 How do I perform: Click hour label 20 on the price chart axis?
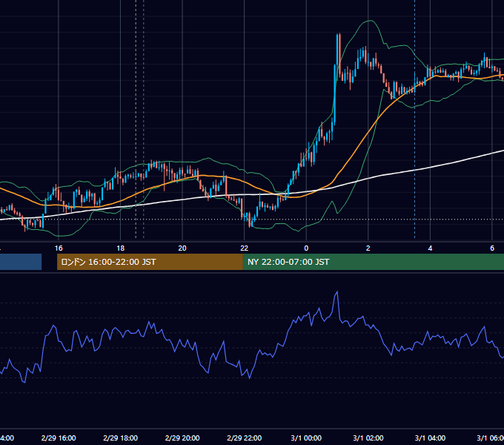click(182, 248)
